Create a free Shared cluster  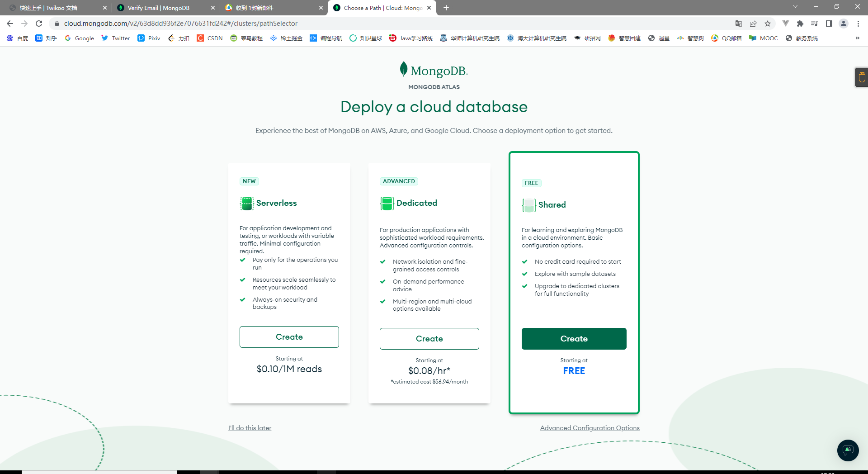point(574,339)
